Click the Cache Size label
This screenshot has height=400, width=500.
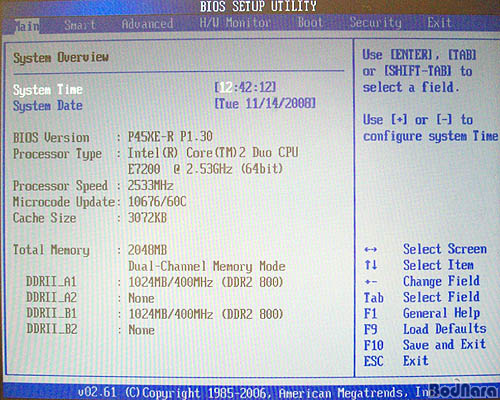coord(44,218)
